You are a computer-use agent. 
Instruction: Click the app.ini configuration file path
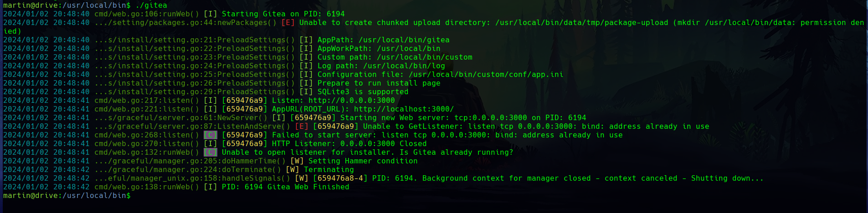(486, 75)
